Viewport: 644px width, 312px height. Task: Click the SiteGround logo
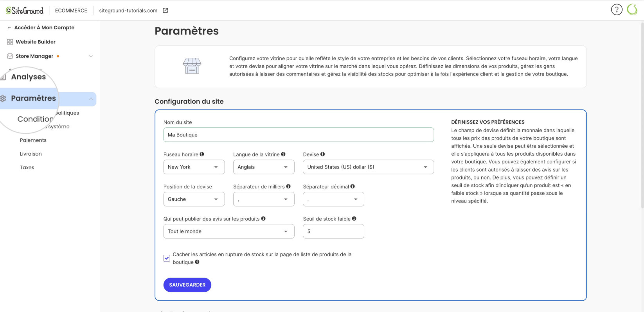click(25, 11)
